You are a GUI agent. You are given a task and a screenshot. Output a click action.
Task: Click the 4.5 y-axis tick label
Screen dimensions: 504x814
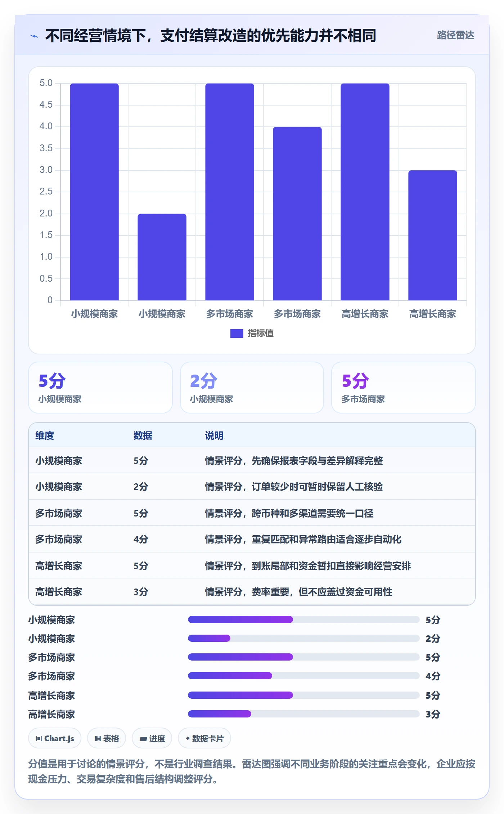coord(46,105)
